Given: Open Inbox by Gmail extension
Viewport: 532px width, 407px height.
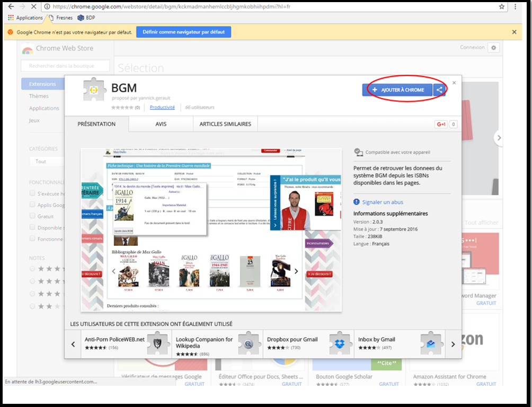Looking at the screenshot, I should [377, 340].
